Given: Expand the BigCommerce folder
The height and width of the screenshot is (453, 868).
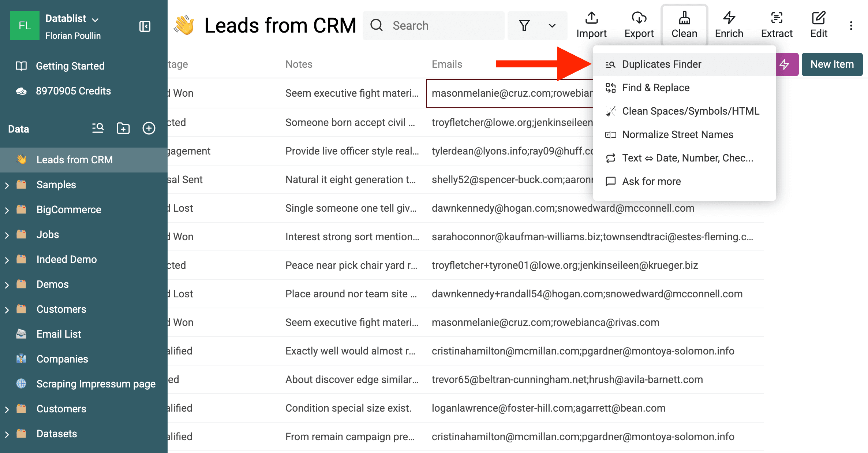Looking at the screenshot, I should pyautogui.click(x=7, y=210).
